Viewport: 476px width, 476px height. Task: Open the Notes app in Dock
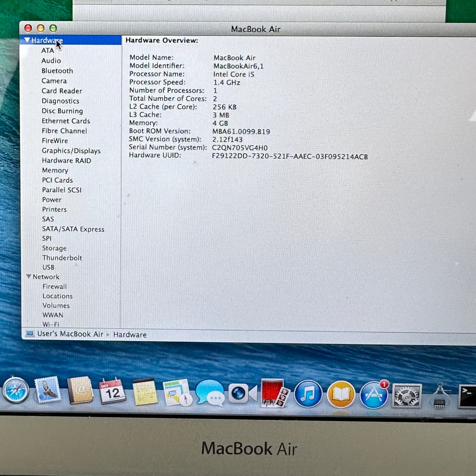pyautogui.click(x=145, y=392)
